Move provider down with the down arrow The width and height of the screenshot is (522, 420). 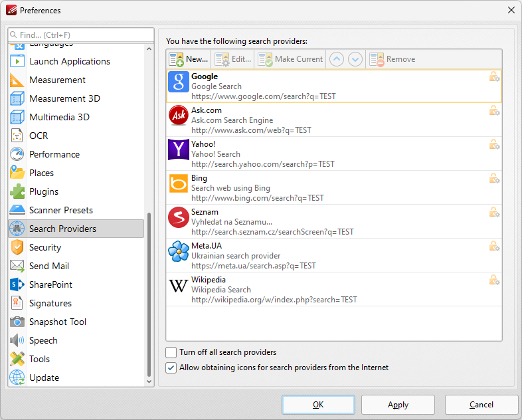355,59
